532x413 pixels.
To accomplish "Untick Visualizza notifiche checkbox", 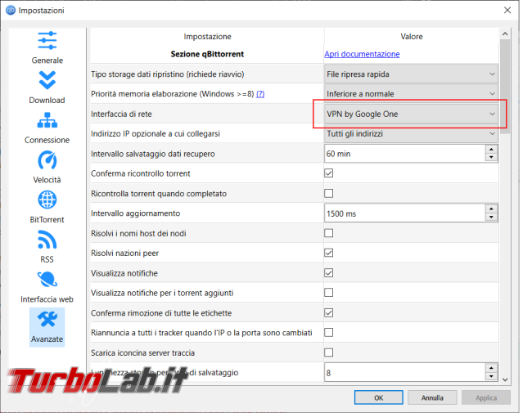I will [x=328, y=273].
